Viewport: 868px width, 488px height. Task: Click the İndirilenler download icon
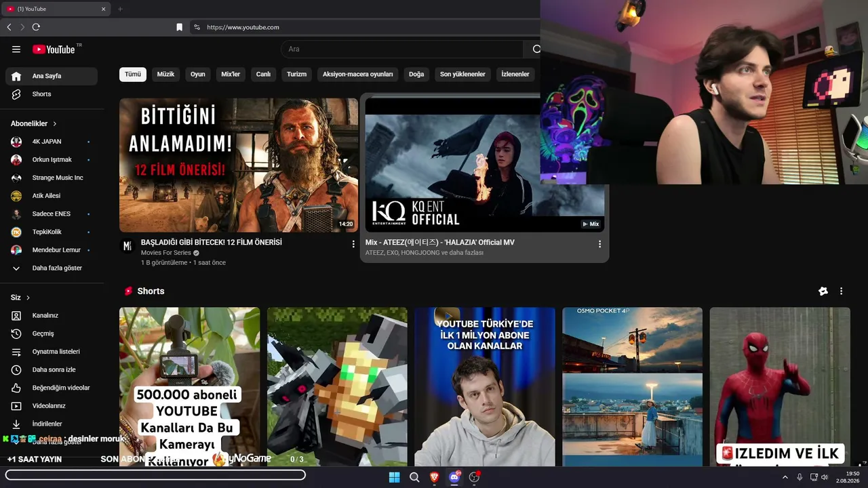pyautogui.click(x=16, y=424)
